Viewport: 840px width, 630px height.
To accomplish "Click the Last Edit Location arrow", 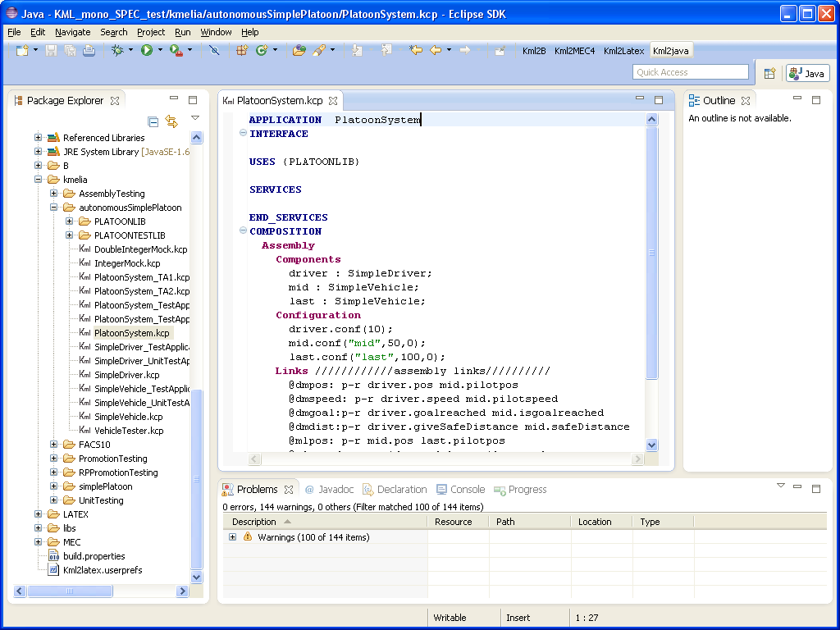I will pyautogui.click(x=416, y=50).
